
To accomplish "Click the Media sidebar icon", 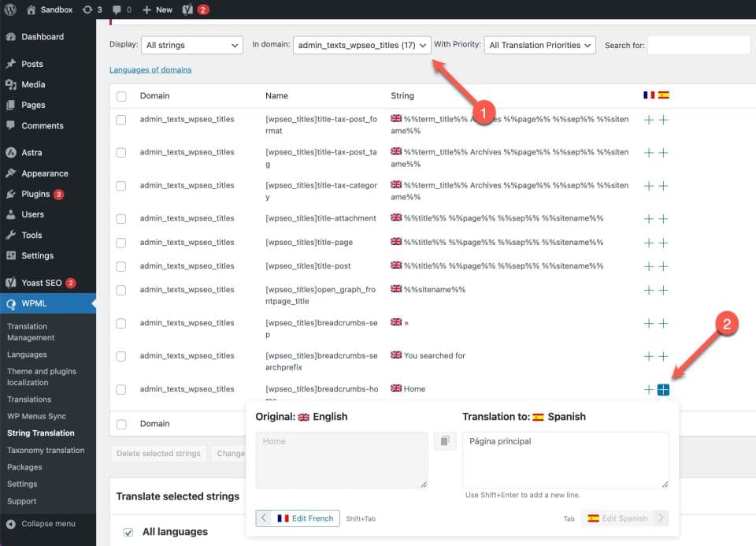I will [11, 84].
